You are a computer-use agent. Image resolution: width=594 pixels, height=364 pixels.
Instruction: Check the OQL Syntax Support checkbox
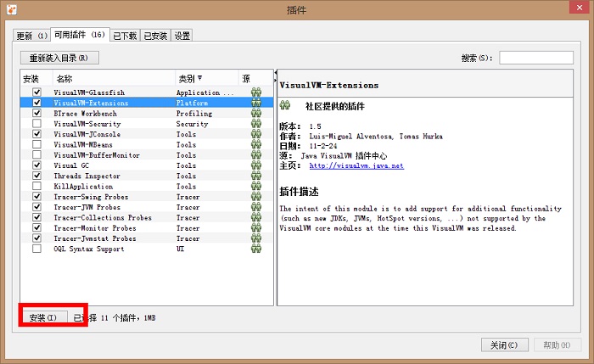[36, 249]
